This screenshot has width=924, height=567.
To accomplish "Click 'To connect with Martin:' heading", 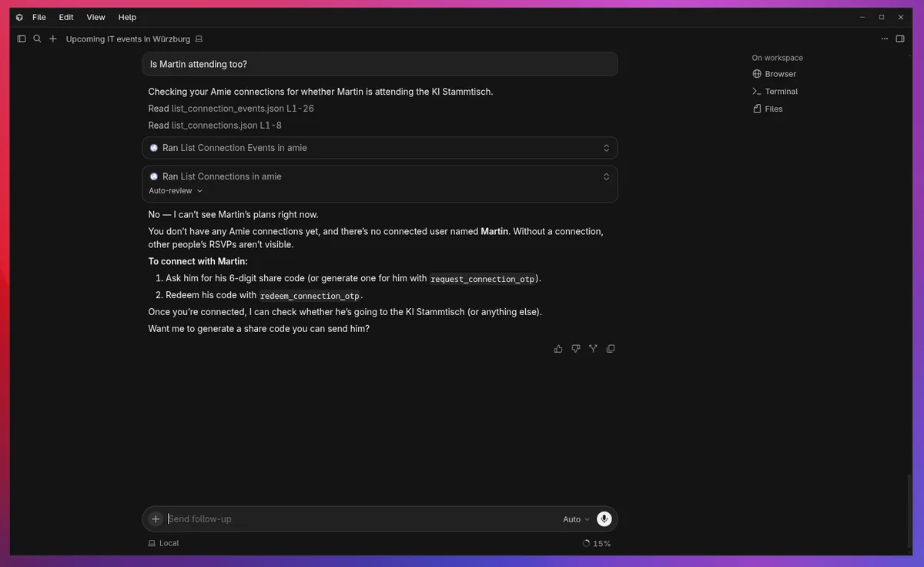I will pos(198,261).
